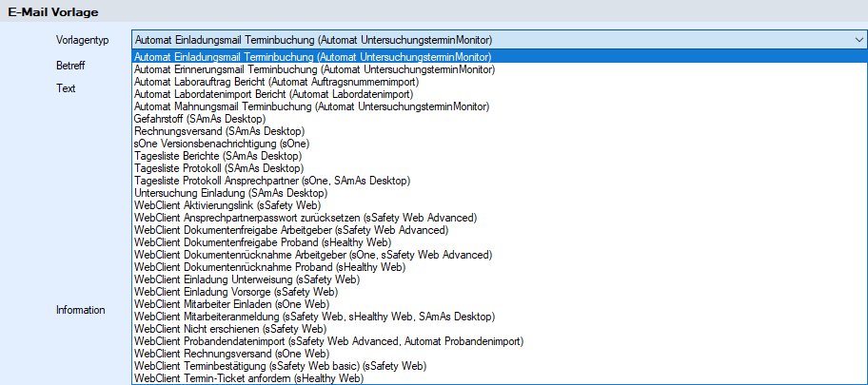Select Tagesliste Protokoll (SAmAs Desktop)

point(500,168)
